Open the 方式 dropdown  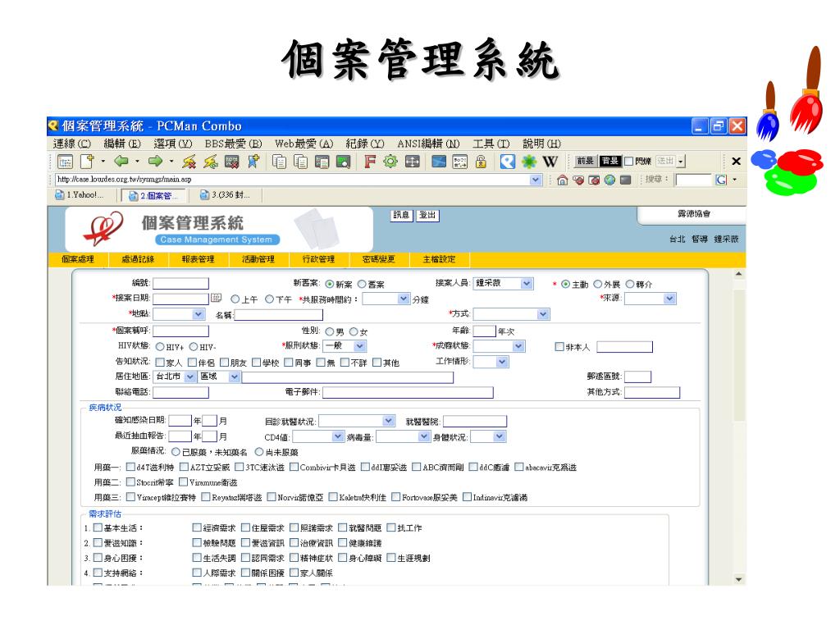click(x=512, y=314)
